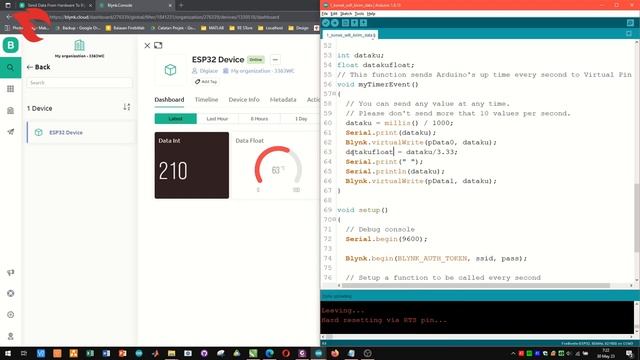
Task: Open the organization building icon in sidebar
Action: click(11, 111)
